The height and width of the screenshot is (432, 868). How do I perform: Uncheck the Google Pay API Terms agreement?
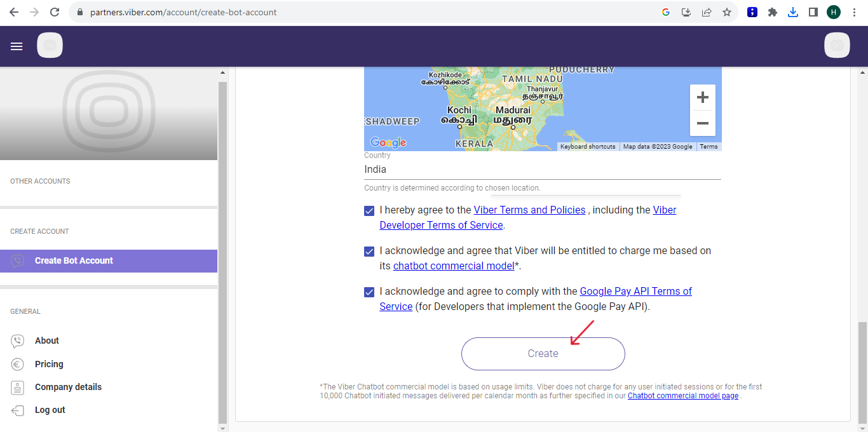pos(369,292)
